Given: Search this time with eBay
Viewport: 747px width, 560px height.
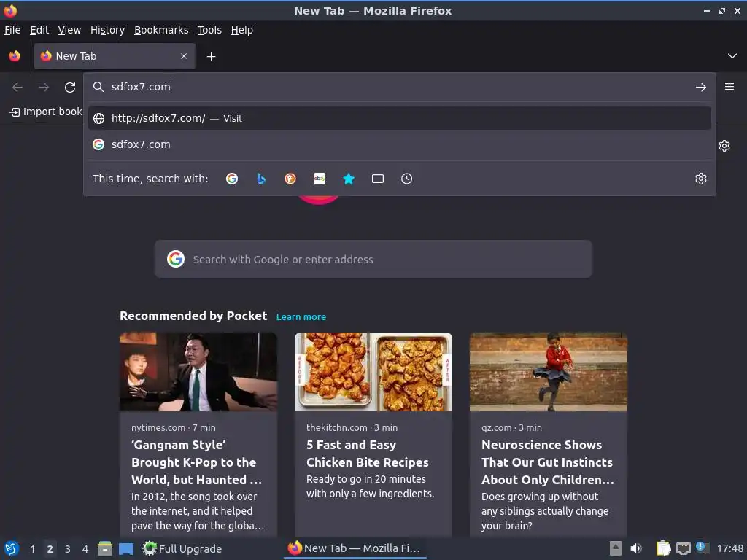Looking at the screenshot, I should [320, 179].
